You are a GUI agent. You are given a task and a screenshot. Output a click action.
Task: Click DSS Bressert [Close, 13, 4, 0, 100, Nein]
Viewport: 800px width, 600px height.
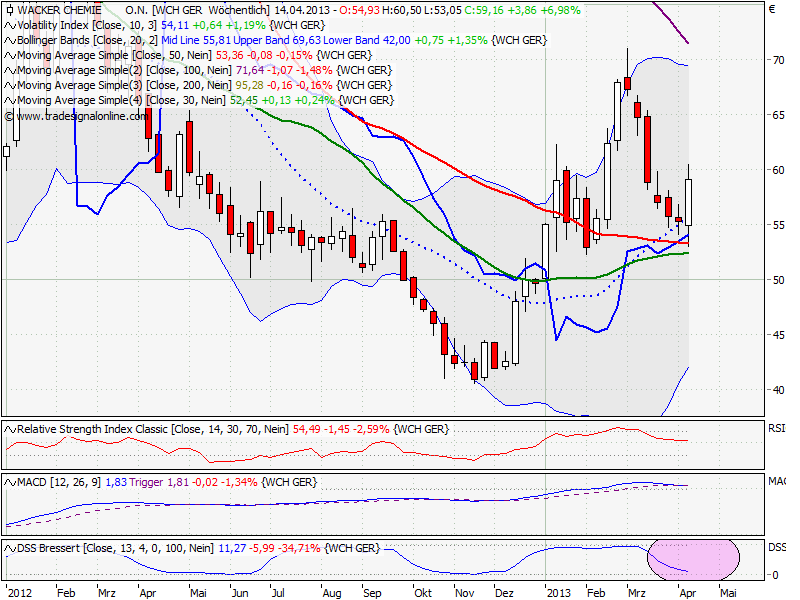pyautogui.click(x=115, y=548)
